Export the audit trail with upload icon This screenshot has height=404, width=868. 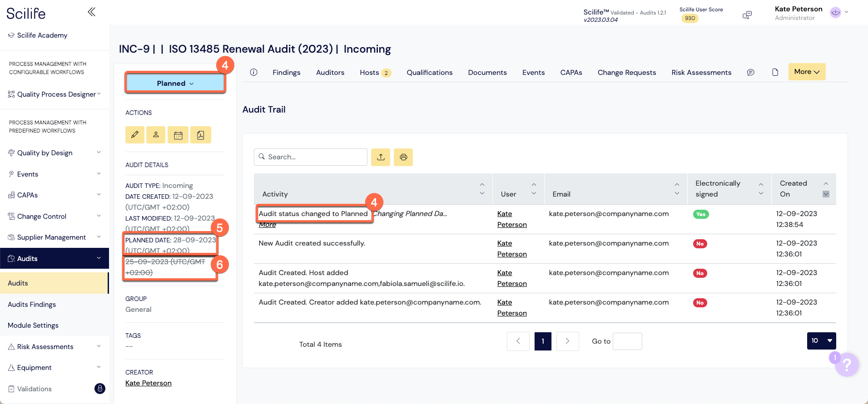click(381, 157)
